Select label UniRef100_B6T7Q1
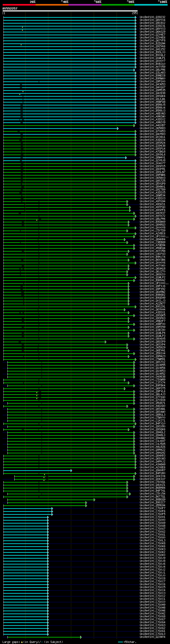Viewport: 170px width, 644px height. pos(152,497)
